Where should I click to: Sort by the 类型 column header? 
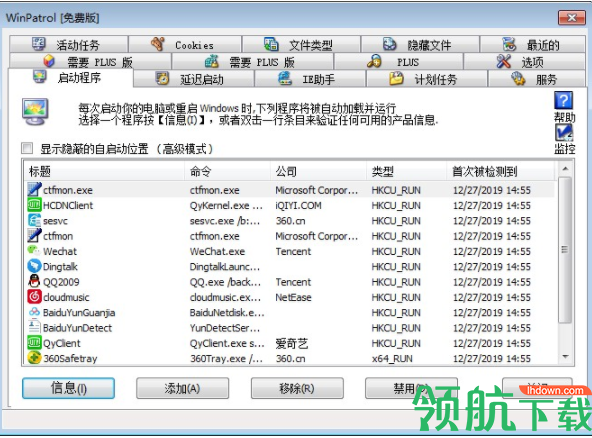(407, 171)
